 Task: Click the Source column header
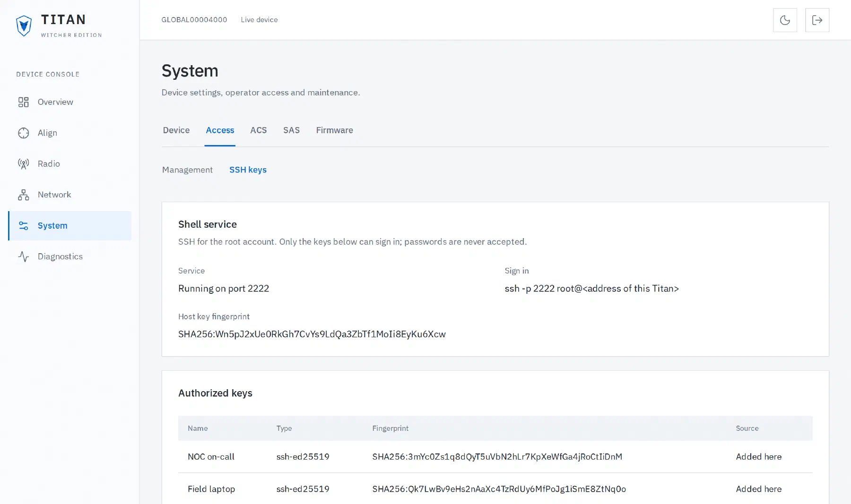pyautogui.click(x=747, y=428)
